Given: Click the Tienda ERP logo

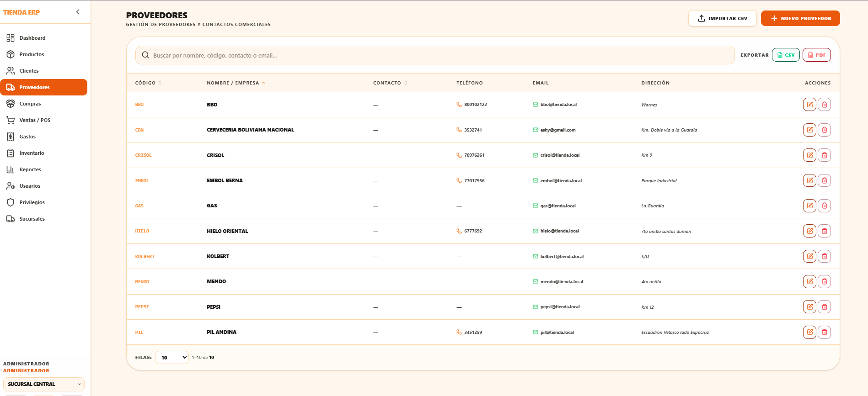Looking at the screenshot, I should [x=21, y=12].
